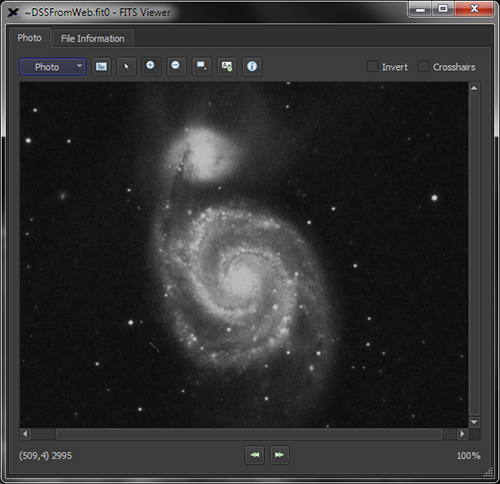Select the pointer cursor tool
This screenshot has height=484, width=500.
tap(126, 67)
